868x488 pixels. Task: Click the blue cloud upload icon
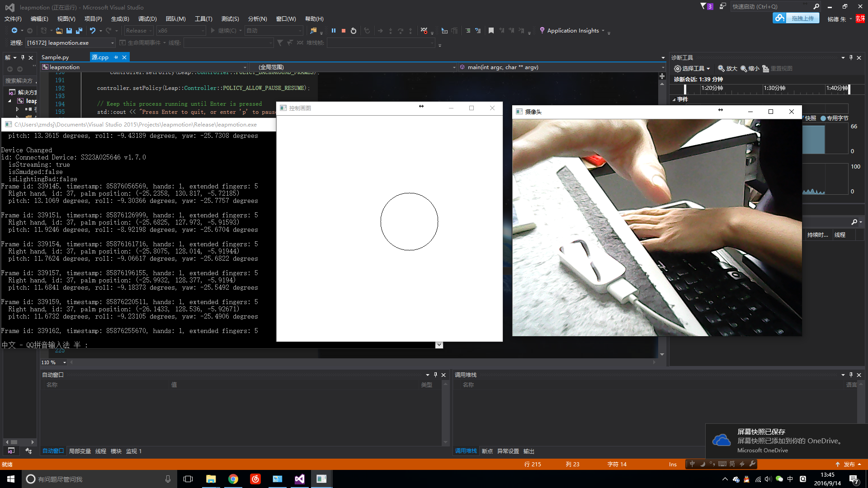779,18
